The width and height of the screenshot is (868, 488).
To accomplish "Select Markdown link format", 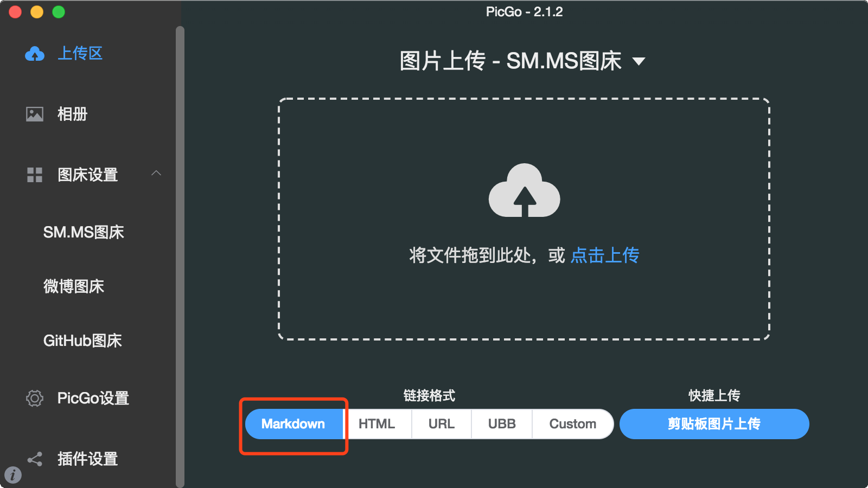I will [x=293, y=424].
